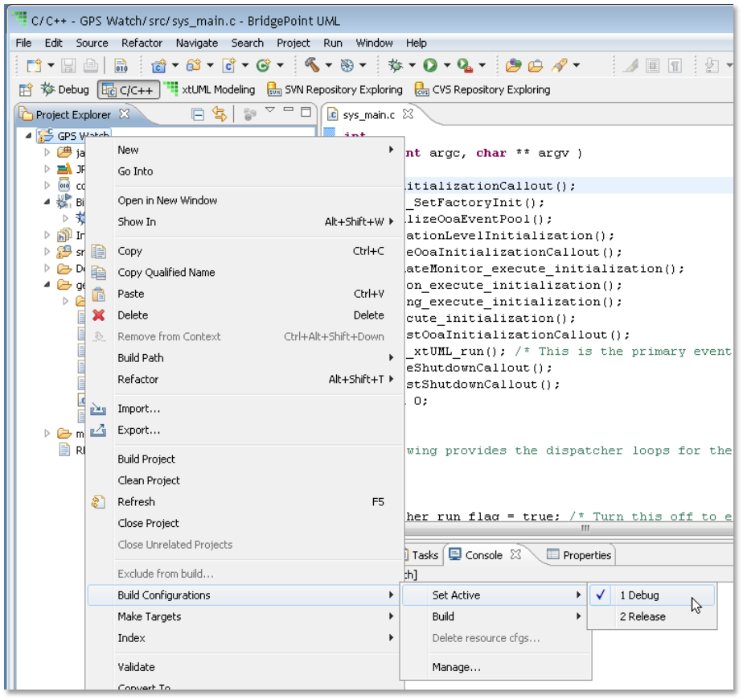Select Delete with red X icon
743x700 pixels.
pos(133,315)
